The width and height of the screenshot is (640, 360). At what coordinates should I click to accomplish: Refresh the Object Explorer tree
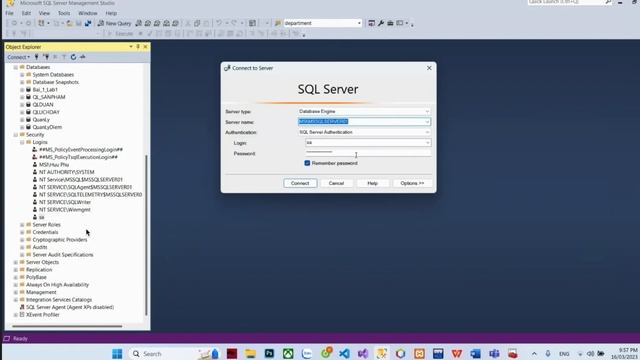pyautogui.click(x=73, y=57)
